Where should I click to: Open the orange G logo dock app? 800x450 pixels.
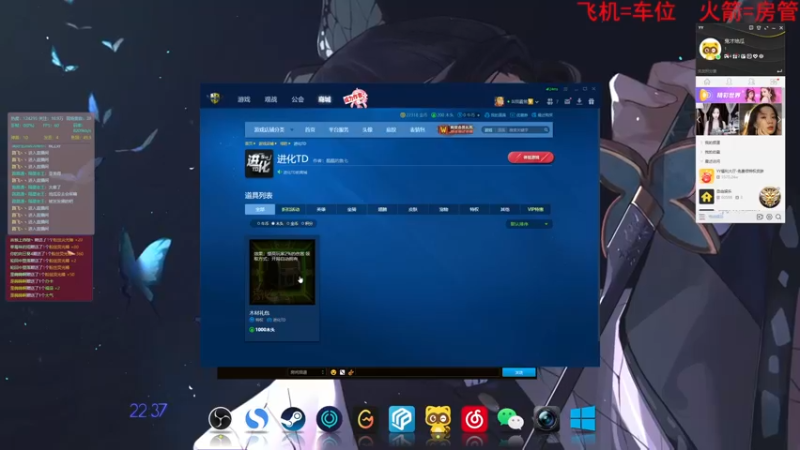click(365, 419)
